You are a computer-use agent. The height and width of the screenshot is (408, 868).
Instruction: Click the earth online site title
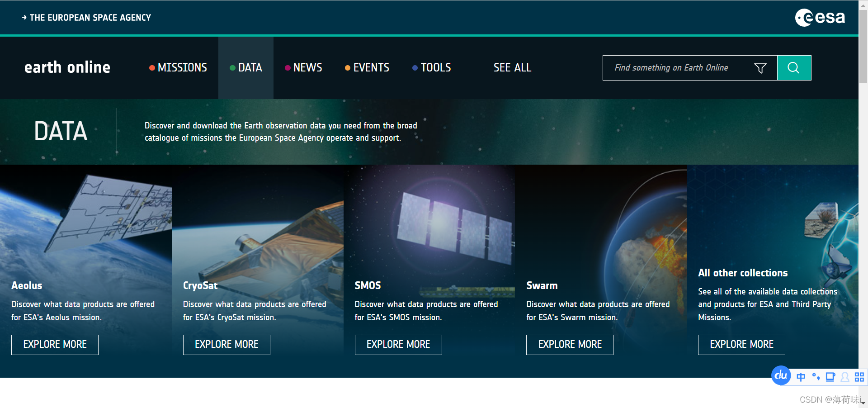click(x=67, y=67)
